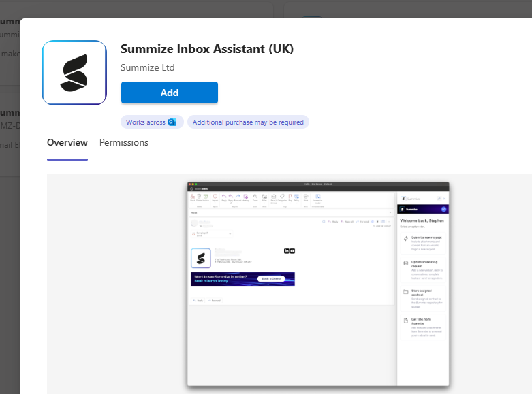Click the Summize Inbox Assistant (UK) title
The width and height of the screenshot is (532, 394).
click(207, 49)
